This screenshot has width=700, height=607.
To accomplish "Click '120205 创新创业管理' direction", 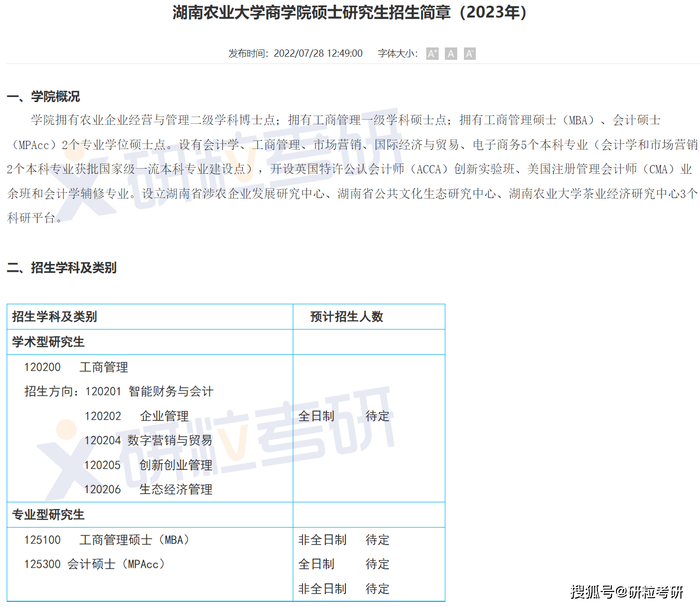I will coord(148,465).
